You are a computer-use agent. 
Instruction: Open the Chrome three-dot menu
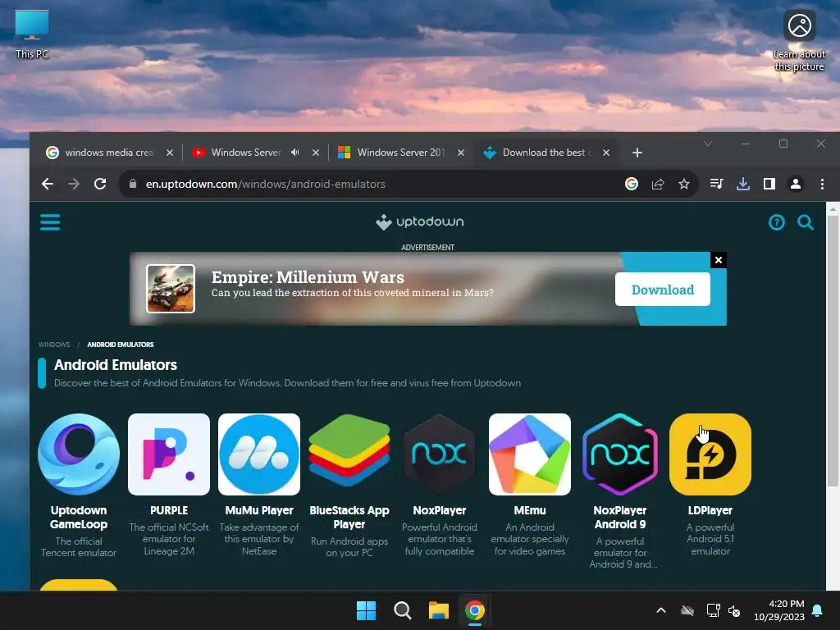[x=822, y=184]
